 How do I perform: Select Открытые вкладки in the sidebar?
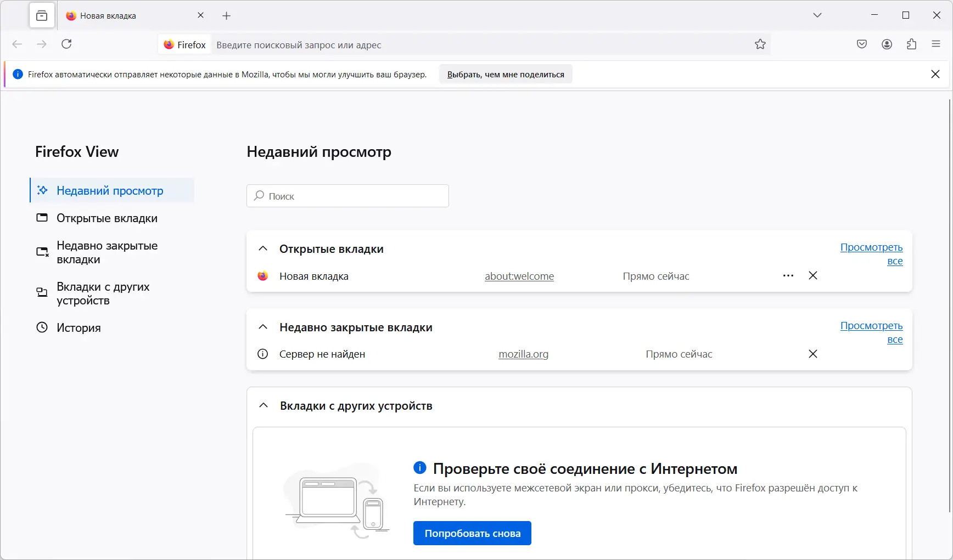pyautogui.click(x=106, y=218)
